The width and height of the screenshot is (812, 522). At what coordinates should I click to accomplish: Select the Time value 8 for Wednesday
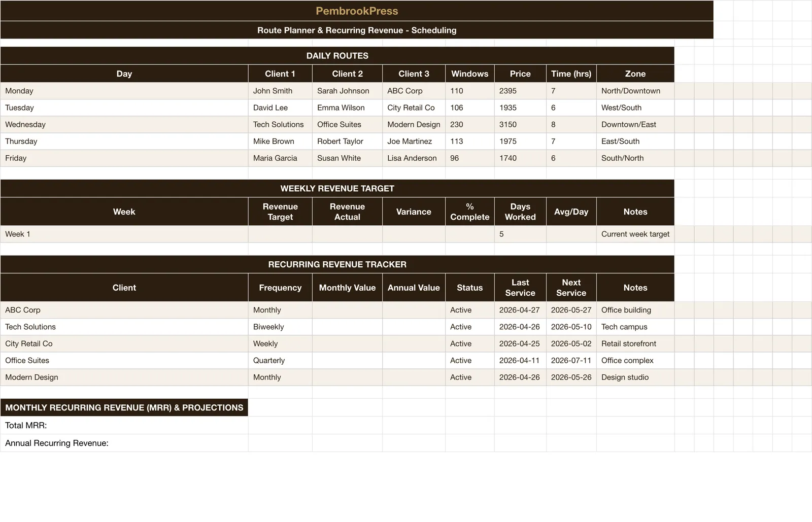[571, 124]
